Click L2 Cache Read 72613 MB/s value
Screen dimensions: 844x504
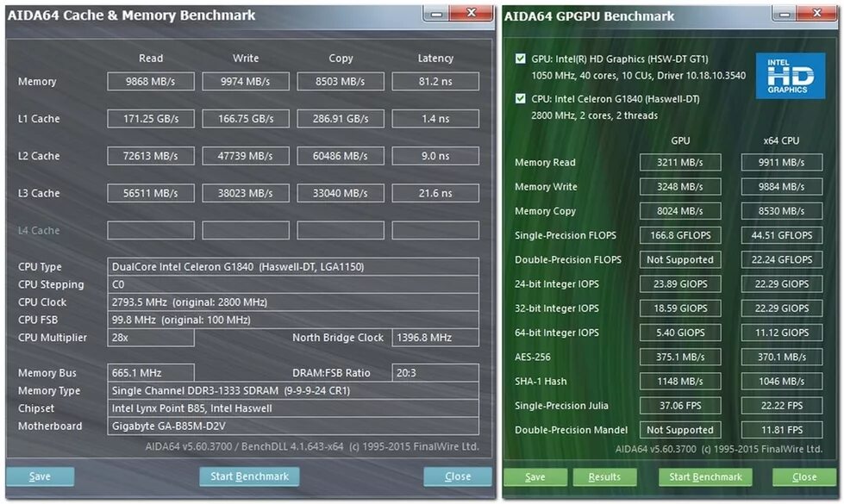tap(151, 156)
